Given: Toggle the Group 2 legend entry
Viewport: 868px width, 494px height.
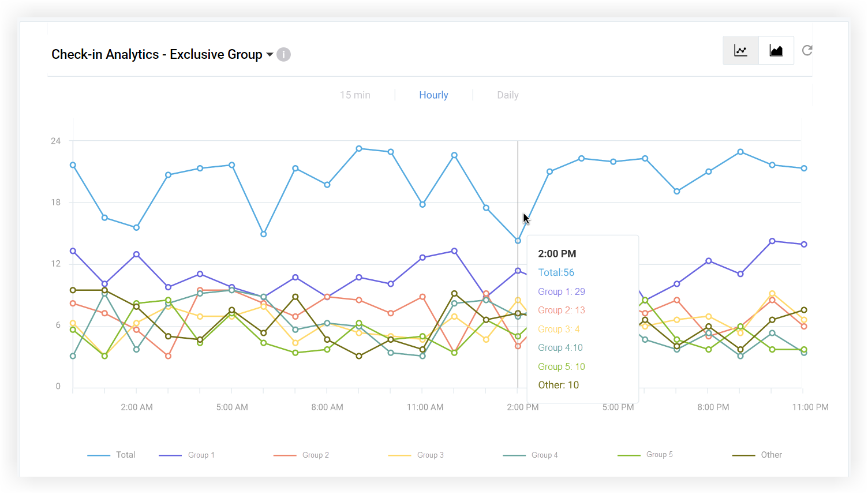Looking at the screenshot, I should 301,455.
